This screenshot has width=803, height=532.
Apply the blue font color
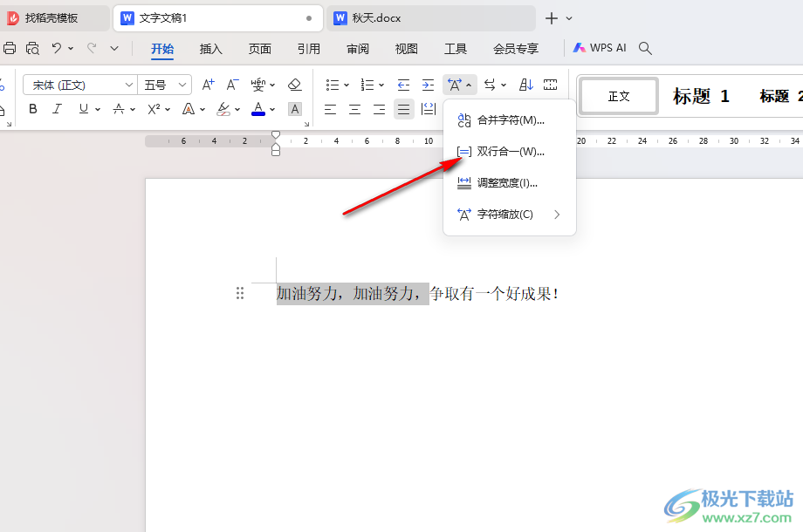tap(258, 109)
